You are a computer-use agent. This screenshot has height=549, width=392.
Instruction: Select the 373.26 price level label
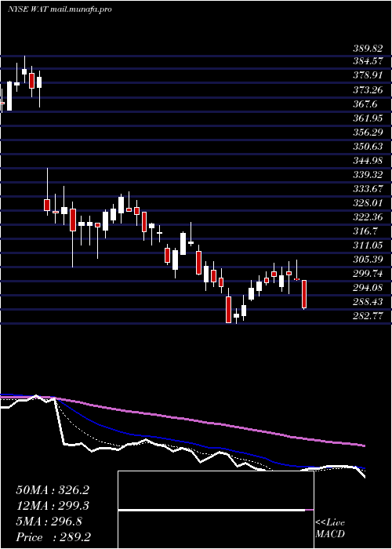click(x=368, y=90)
